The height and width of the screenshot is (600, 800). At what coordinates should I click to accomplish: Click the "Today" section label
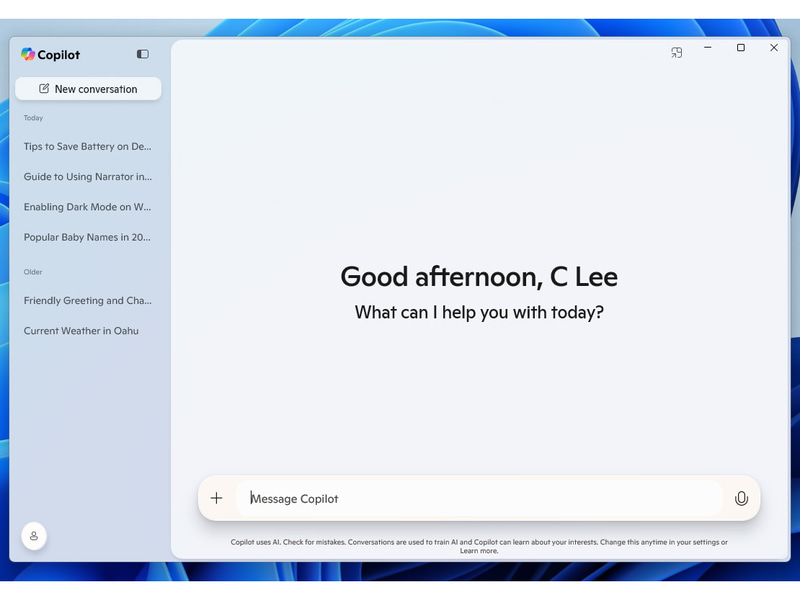click(x=33, y=118)
